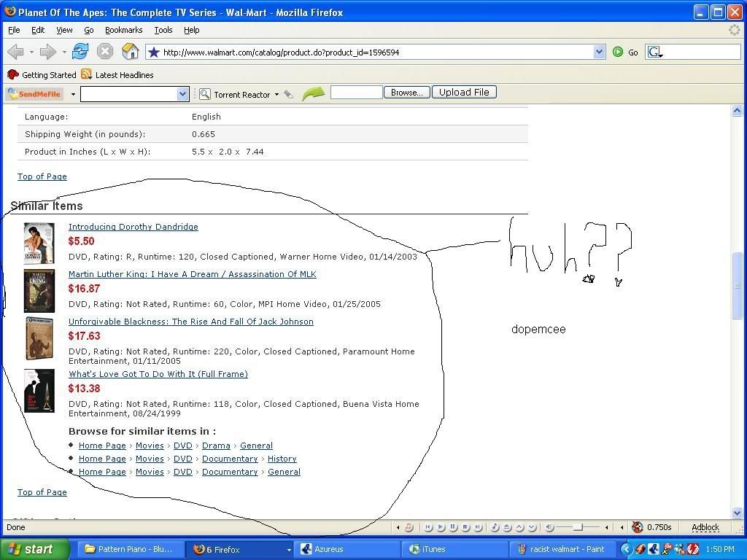
Task: Click the Stop loading button
Action: click(x=105, y=52)
